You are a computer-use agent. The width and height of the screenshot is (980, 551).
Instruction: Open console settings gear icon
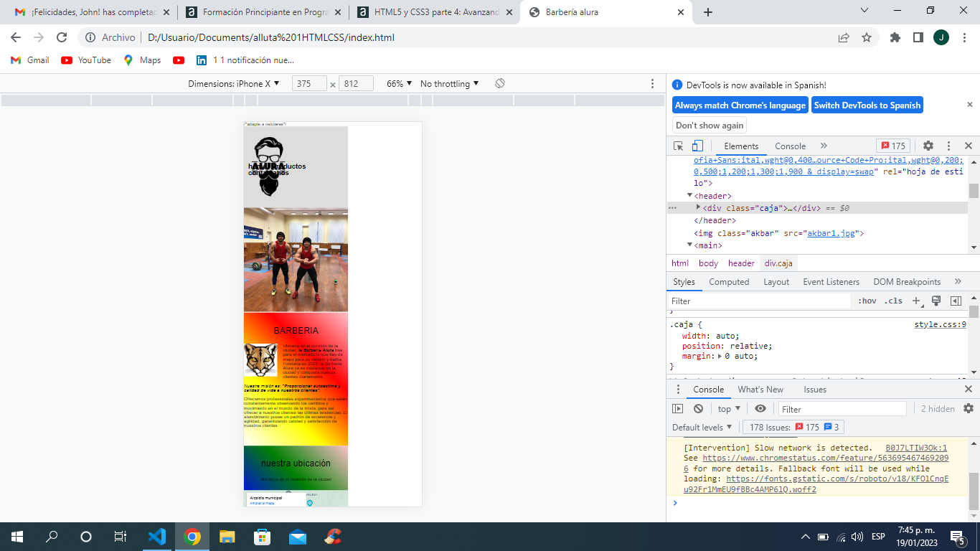pyautogui.click(x=969, y=409)
